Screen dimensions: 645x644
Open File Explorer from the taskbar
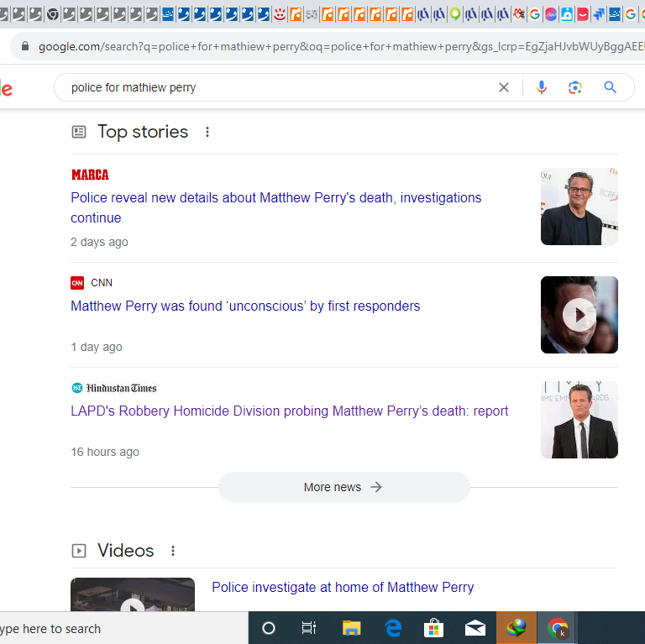pyautogui.click(x=351, y=628)
